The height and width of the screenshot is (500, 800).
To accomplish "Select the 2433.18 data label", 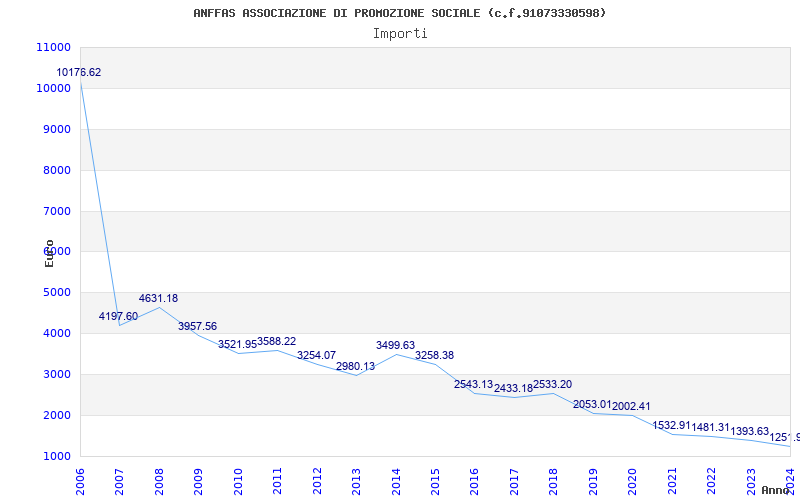I will 513,389.
